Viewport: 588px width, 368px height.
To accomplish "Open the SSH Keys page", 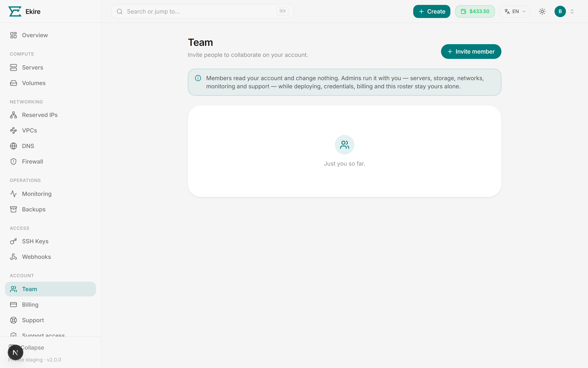I will click(50, 241).
